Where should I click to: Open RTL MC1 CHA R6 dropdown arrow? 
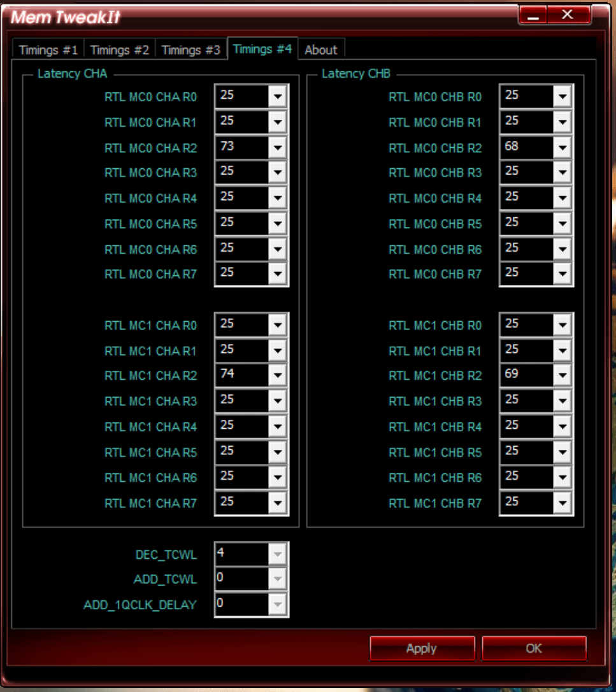pyautogui.click(x=278, y=477)
